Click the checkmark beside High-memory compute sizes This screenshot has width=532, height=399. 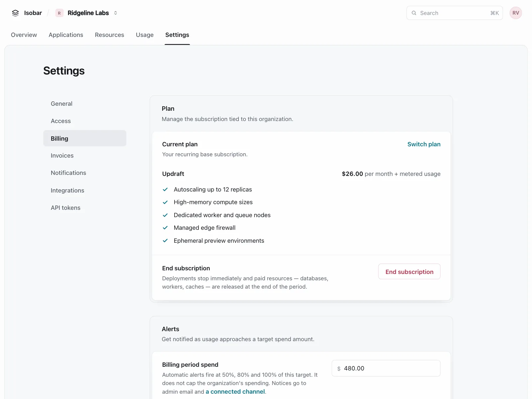click(165, 202)
